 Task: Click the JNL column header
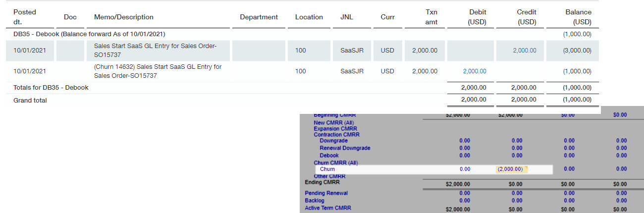347,17
